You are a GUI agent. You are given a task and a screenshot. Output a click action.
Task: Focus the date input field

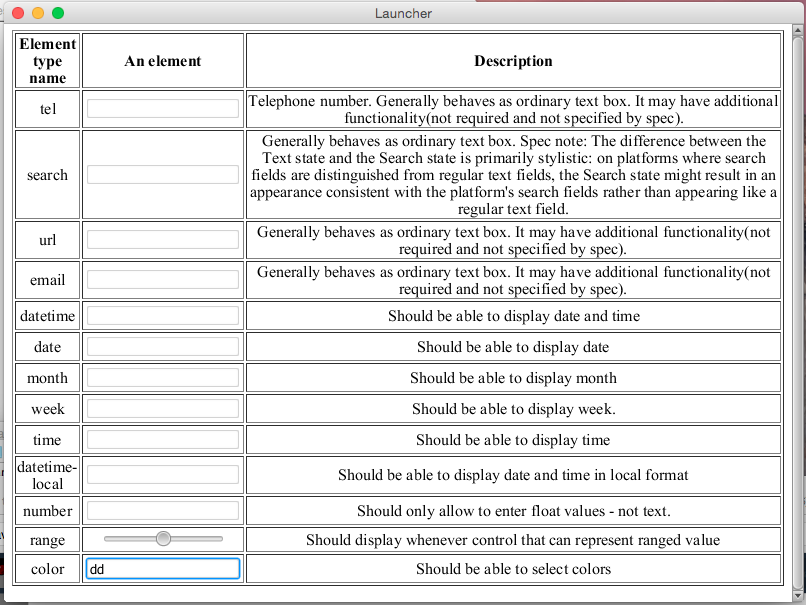coord(163,347)
